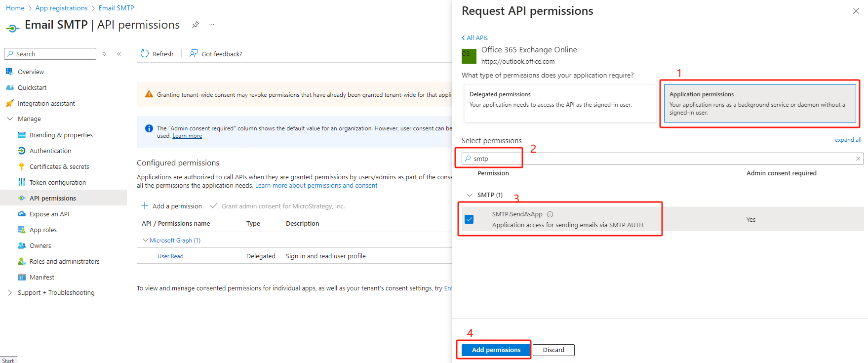Click the info icon next to SMTP.SendAsApp
This screenshot has width=868, height=363.
tap(550, 214)
